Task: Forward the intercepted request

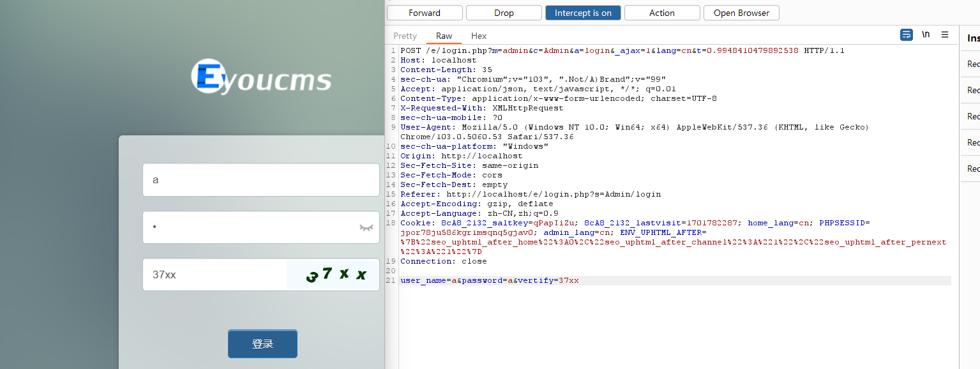Action: click(x=425, y=13)
